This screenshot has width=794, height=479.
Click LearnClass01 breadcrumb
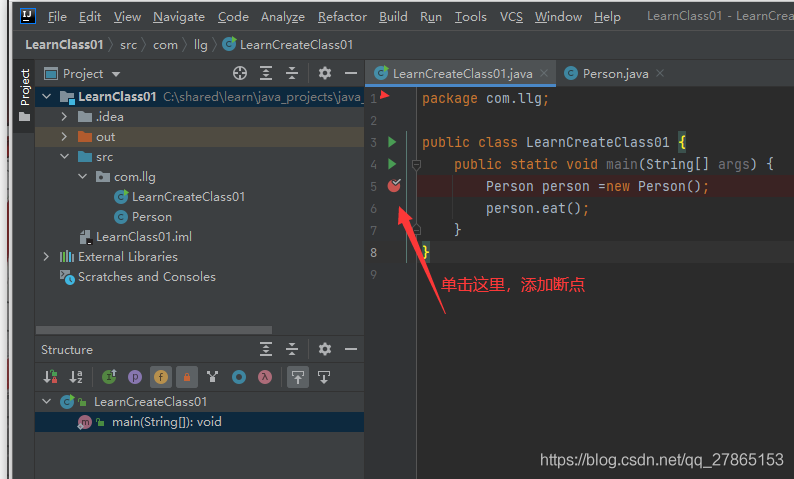(64, 45)
